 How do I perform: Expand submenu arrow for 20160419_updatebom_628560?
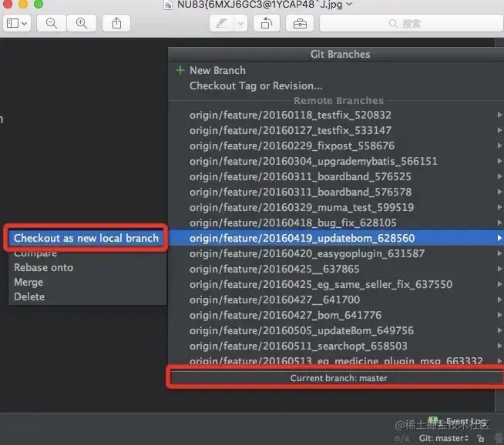pyautogui.click(x=499, y=238)
